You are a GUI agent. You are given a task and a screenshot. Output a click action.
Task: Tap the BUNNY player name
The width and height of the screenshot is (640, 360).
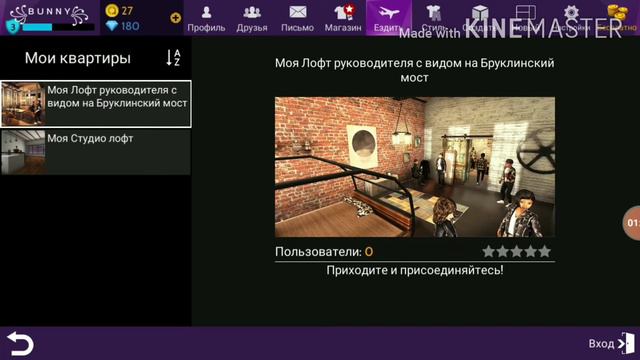pos(49,11)
